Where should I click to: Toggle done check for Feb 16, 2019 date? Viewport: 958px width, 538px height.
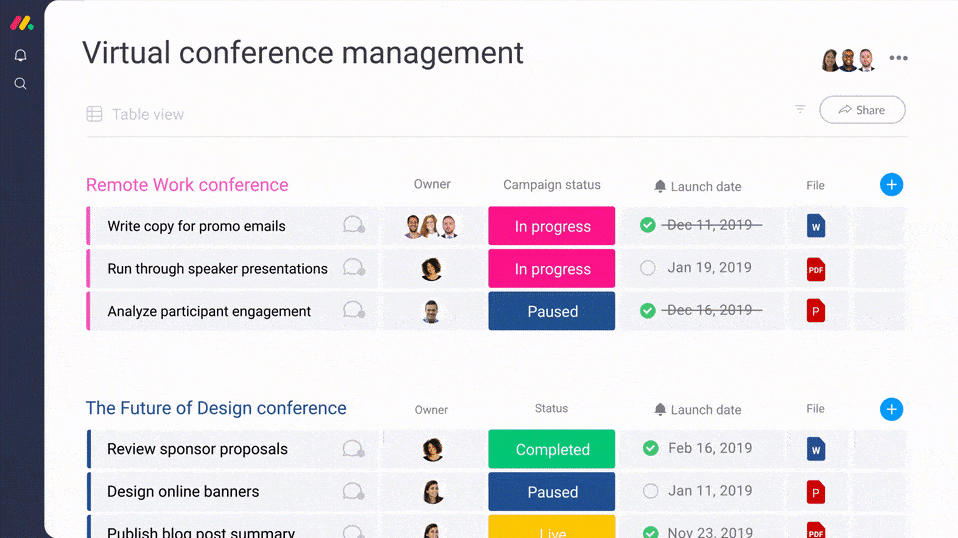click(651, 448)
